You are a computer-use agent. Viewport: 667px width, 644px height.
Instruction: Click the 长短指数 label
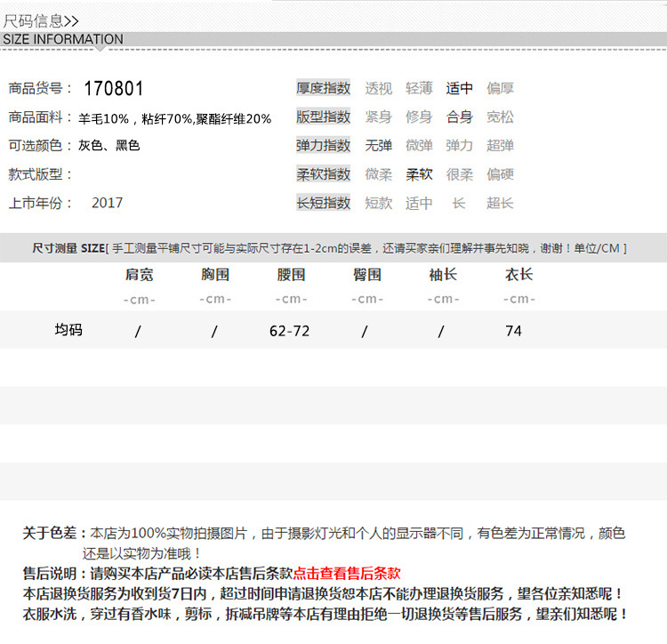tap(324, 203)
